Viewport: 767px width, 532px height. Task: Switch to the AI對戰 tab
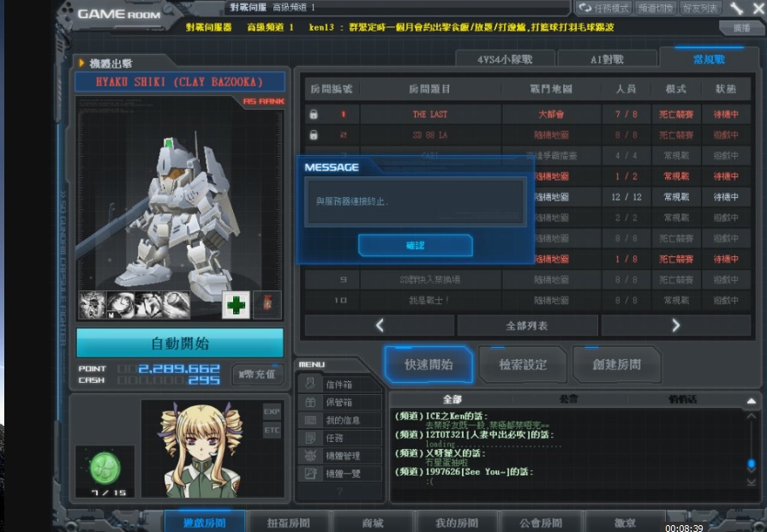tap(607, 59)
